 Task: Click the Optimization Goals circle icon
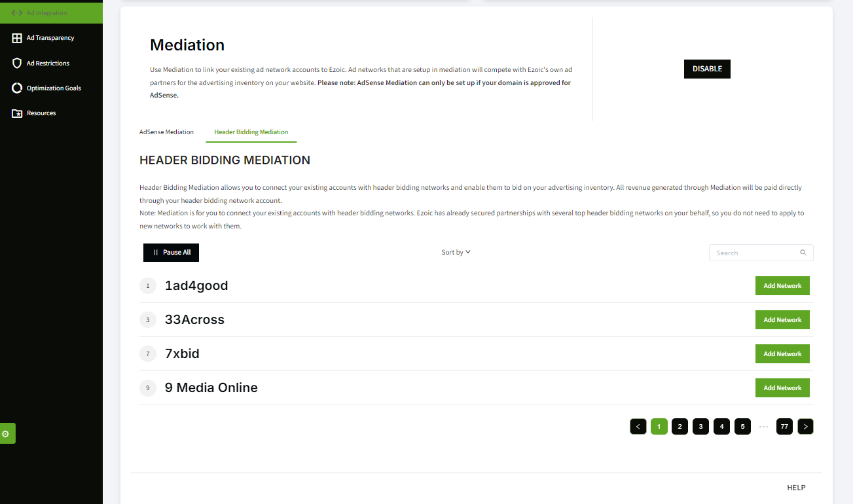pyautogui.click(x=17, y=88)
